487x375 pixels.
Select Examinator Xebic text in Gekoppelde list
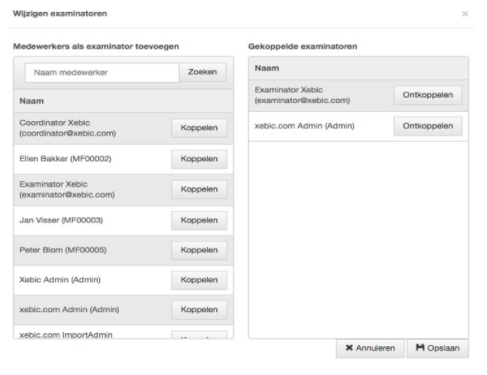302,95
